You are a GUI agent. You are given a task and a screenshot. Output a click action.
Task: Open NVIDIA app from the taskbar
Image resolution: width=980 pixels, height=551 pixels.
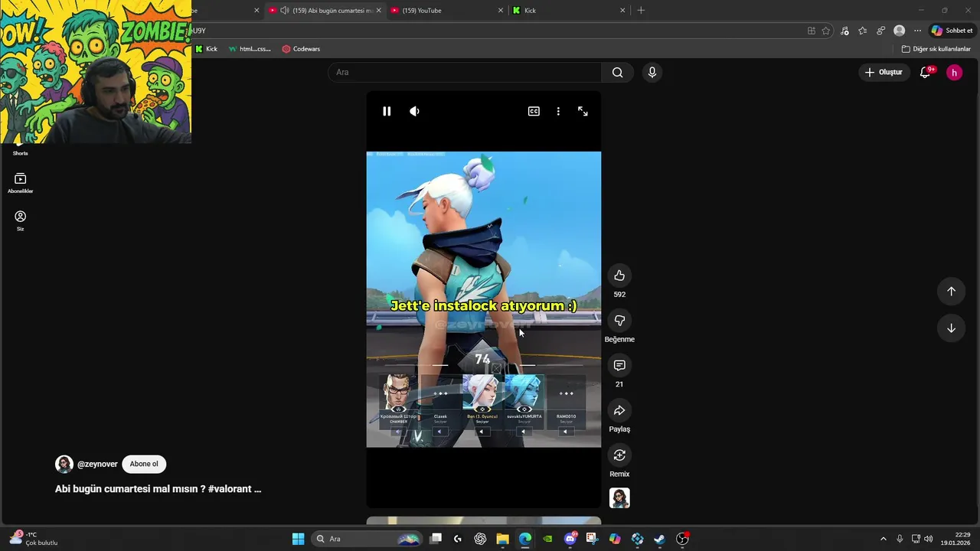pos(547,539)
